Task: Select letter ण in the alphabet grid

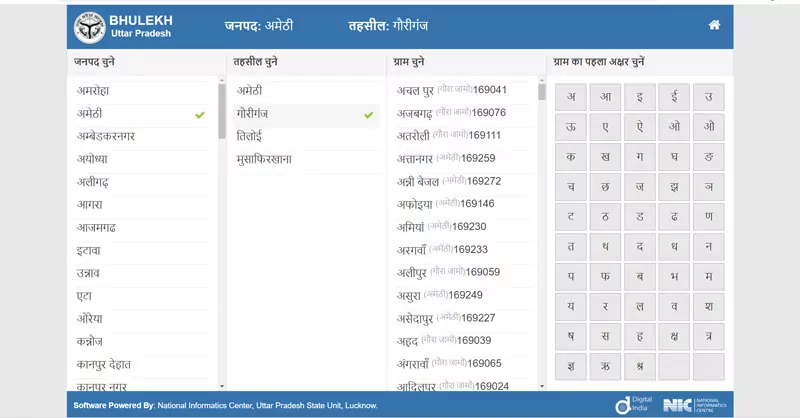Action: 709,216
